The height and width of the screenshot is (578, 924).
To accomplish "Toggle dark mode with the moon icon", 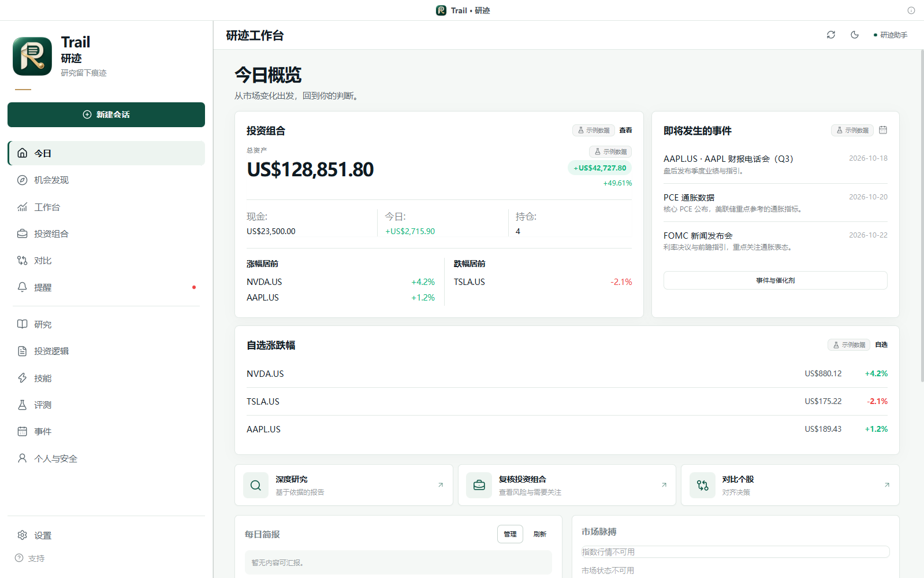I will point(855,35).
